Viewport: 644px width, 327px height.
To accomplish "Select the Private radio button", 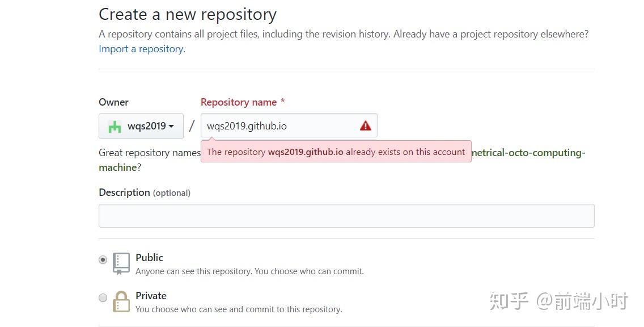I will [103, 297].
